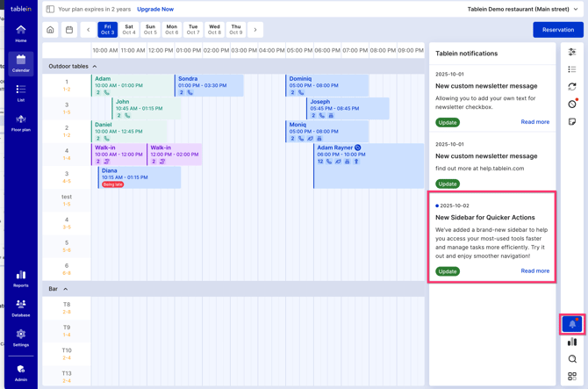Open the search tool in right sidebar
Viewport: 588px width, 389px height.
coord(572,359)
